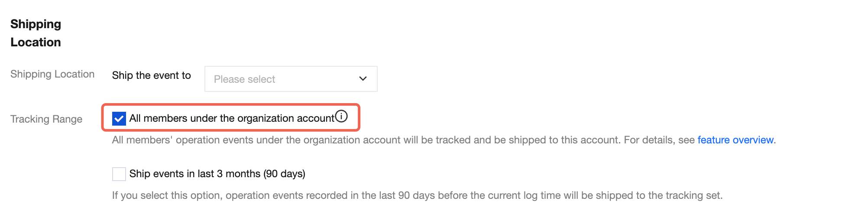
Task: Click the red highlight border around the option
Action: 230,105
